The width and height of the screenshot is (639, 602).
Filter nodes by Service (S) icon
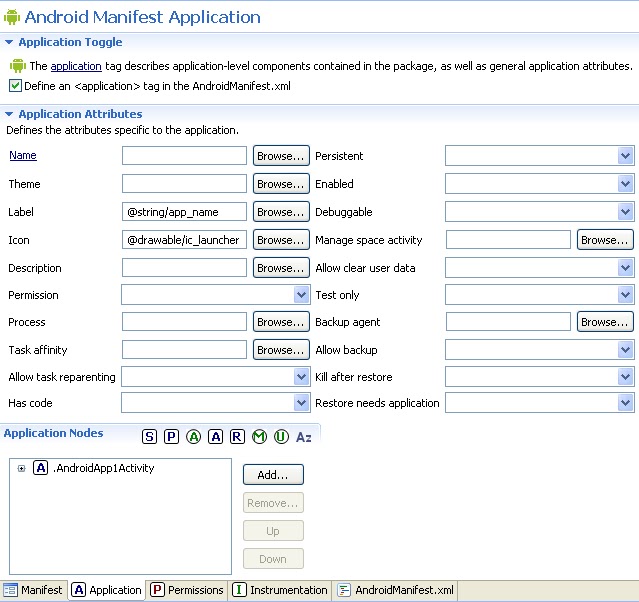150,437
